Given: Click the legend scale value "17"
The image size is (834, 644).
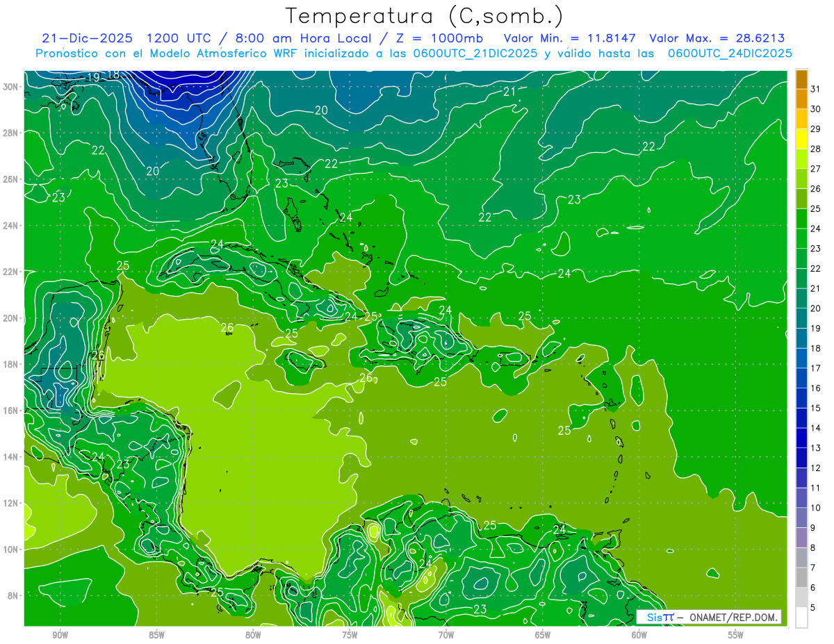Looking at the screenshot, I should (x=815, y=368).
